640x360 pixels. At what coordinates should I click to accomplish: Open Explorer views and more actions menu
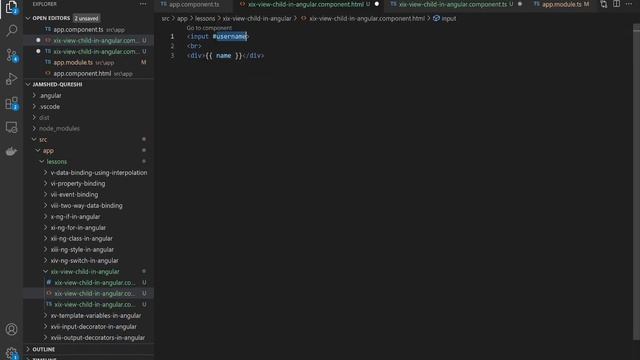[x=143, y=4]
